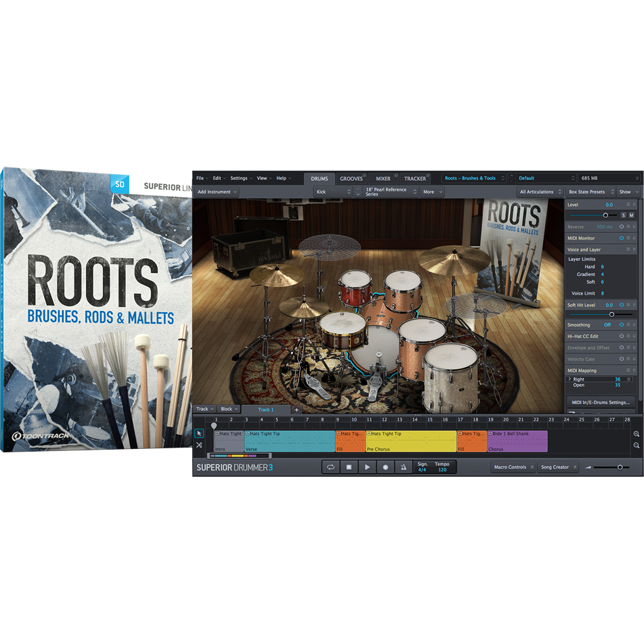
Task: Enable Hi-Hat CC Edit power toggle
Action: click(x=622, y=337)
